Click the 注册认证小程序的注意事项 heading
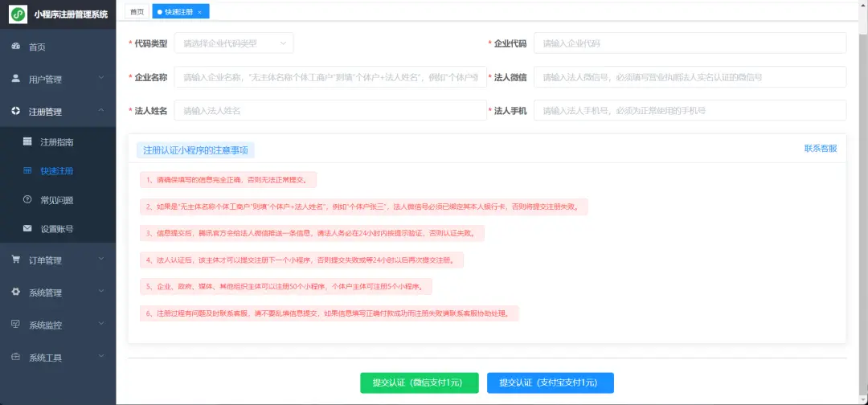 [x=195, y=150]
